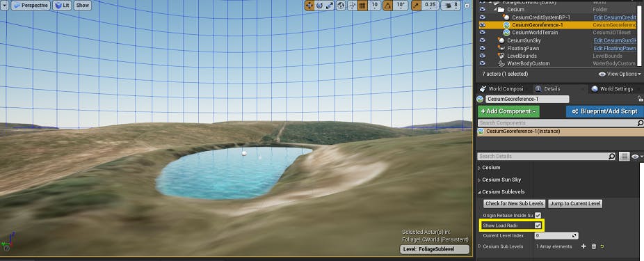This screenshot has height=261, width=644.
Task: Select WaterBodyCustom actor in outliner
Action: (528, 63)
